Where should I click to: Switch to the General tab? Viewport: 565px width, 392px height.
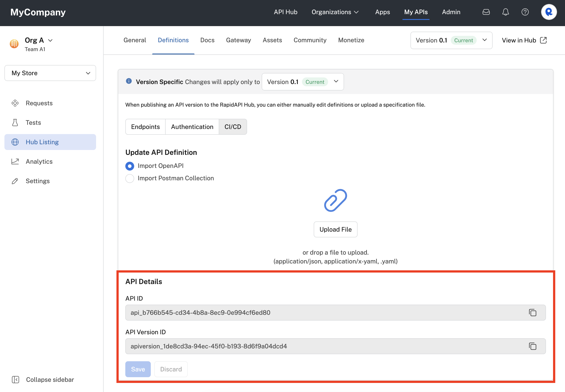(135, 40)
